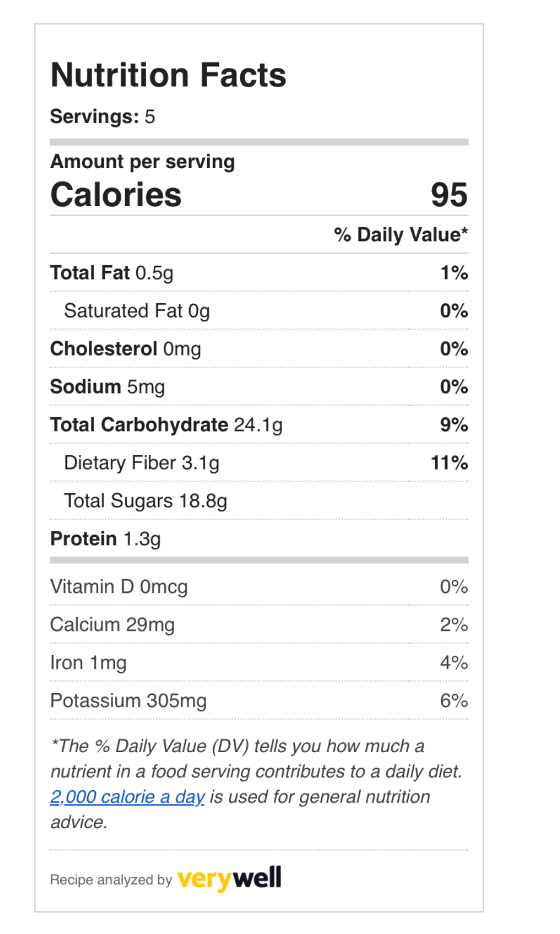Select the Total Fat 0.5g row
Viewport: 560px width, 934px height.
click(259, 273)
